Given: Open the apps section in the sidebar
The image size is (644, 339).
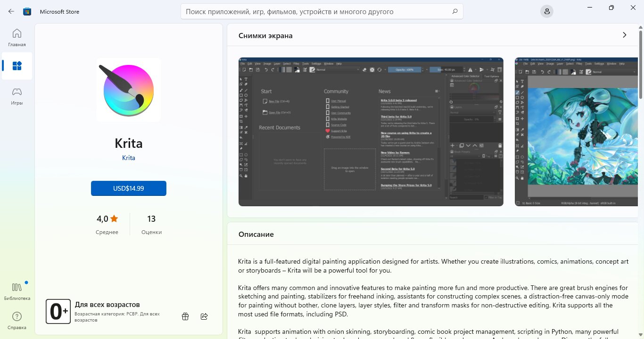Looking at the screenshot, I should coord(17,66).
